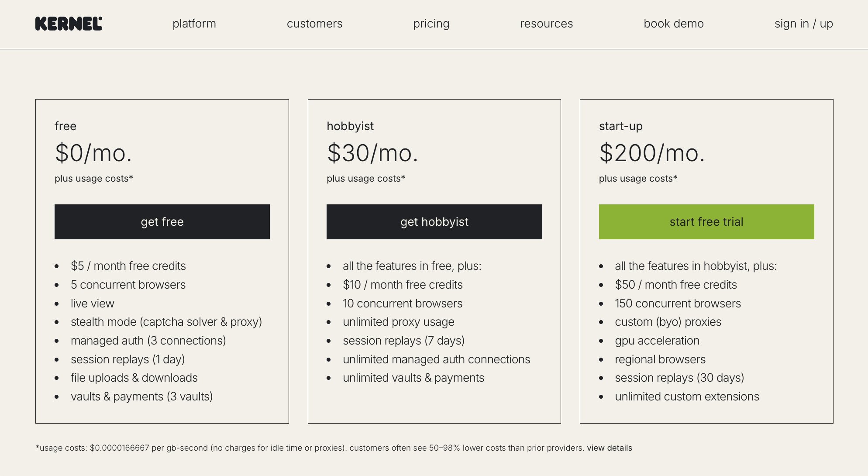This screenshot has height=476, width=868.
Task: Click the 'live view' feature
Action: pos(93,304)
